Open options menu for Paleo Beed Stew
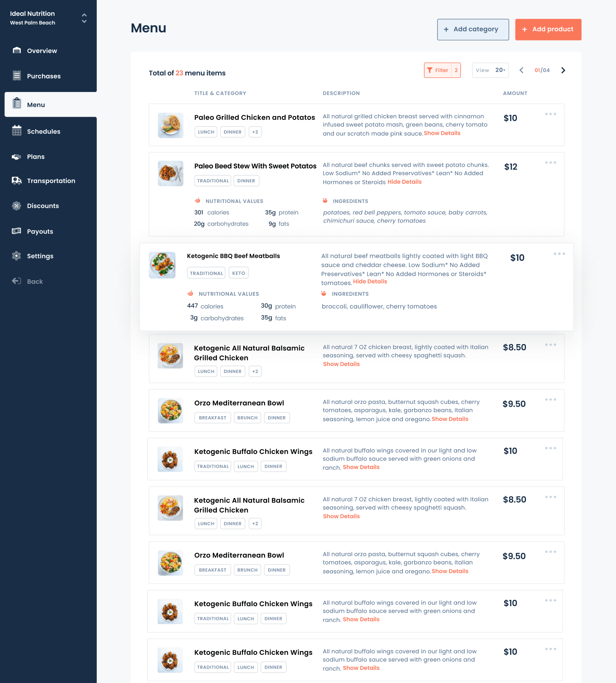The image size is (616, 683). click(x=551, y=162)
